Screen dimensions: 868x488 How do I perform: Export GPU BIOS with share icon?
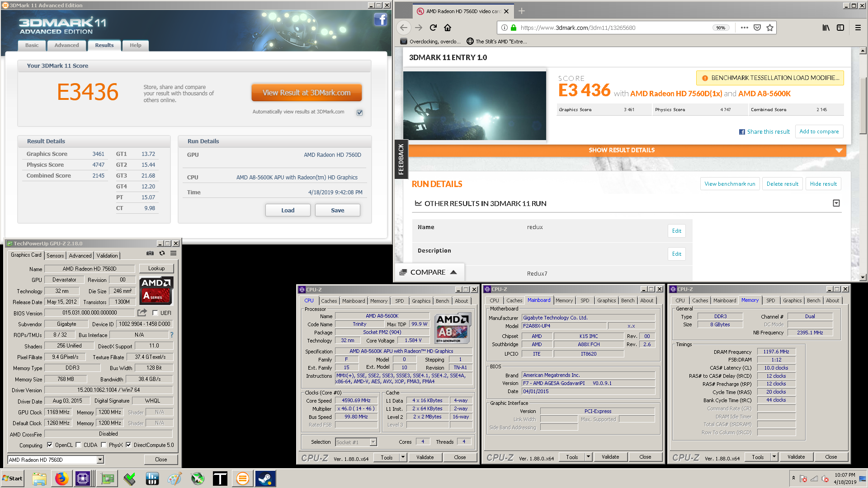pyautogui.click(x=142, y=313)
